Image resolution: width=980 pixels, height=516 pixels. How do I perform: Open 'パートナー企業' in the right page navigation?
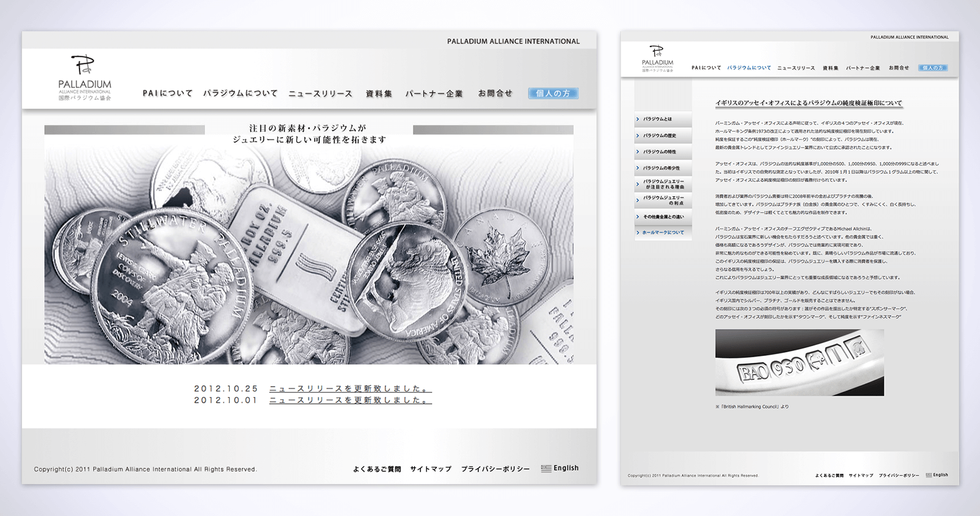click(x=863, y=68)
